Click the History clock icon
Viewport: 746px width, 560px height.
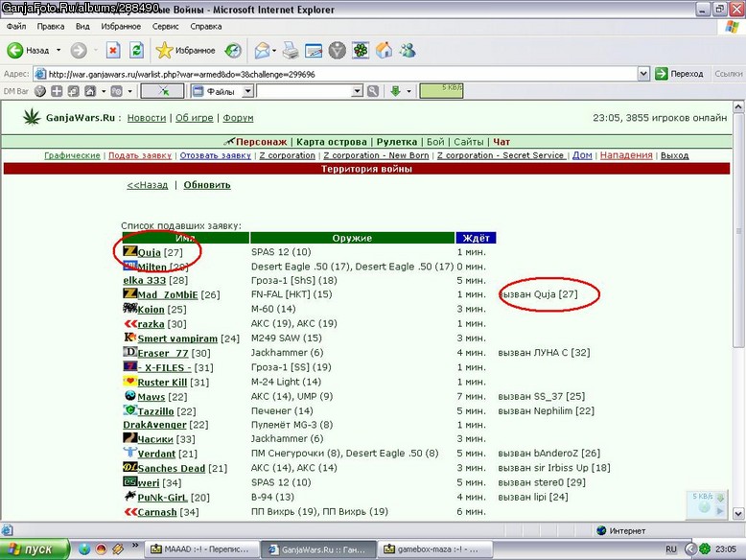coord(233,50)
